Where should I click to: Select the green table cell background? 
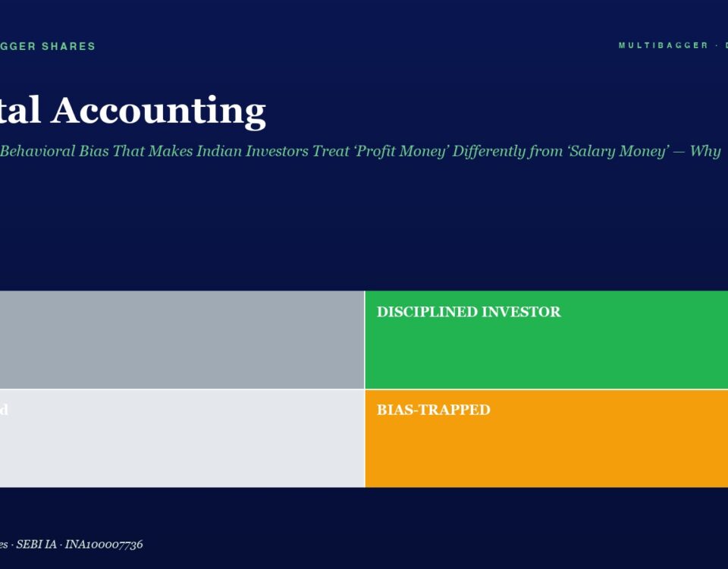[547, 340]
